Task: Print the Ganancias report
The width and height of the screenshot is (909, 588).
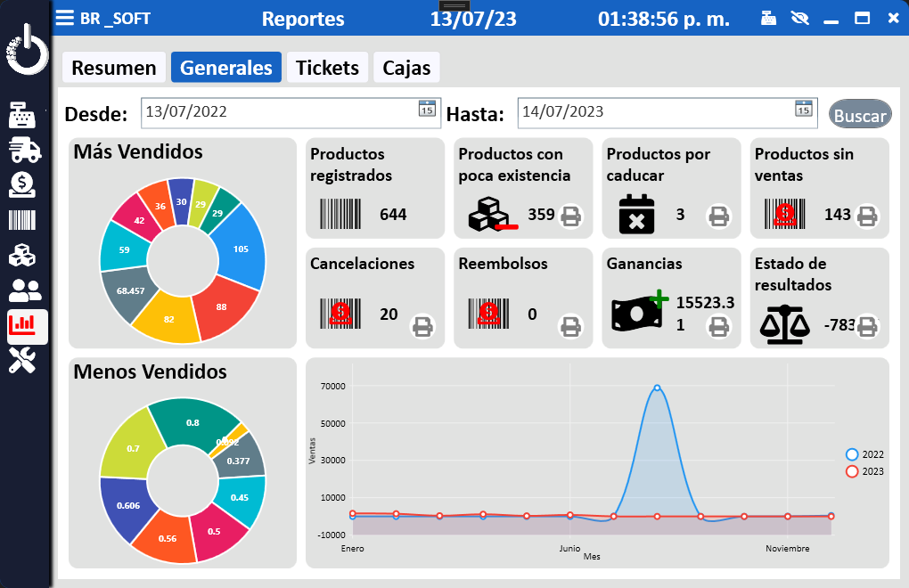Action: pyautogui.click(x=719, y=326)
